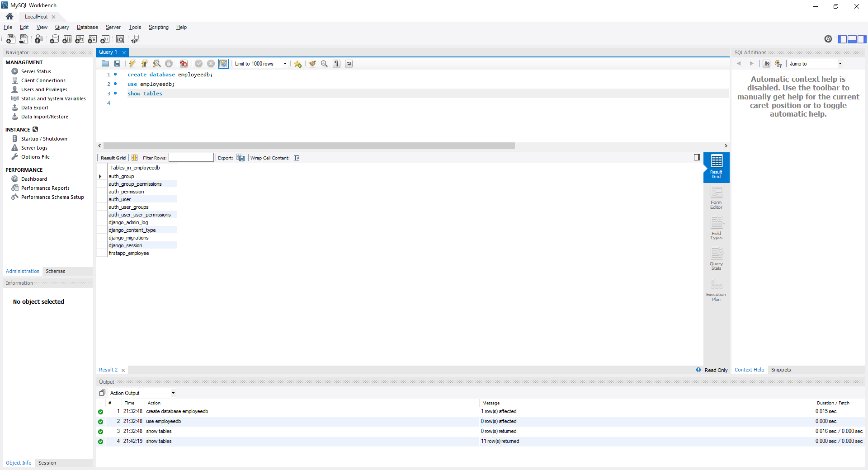Open Data Export

tap(35, 108)
